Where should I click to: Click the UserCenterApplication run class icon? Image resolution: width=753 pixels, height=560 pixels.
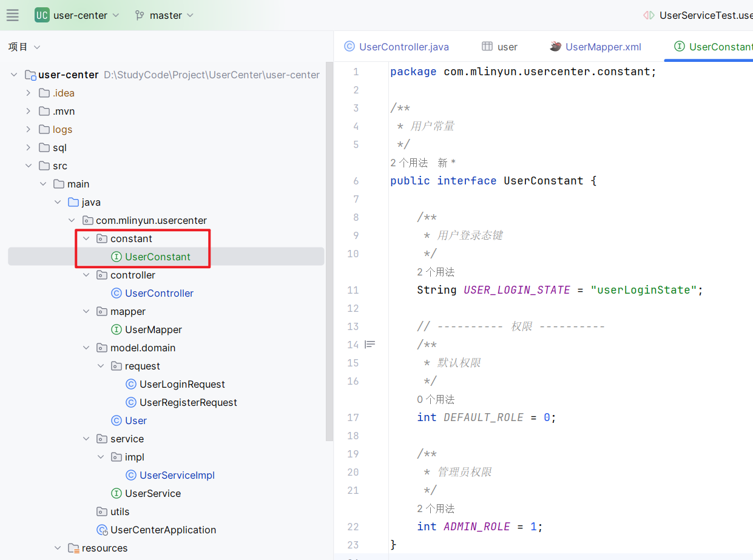point(102,530)
